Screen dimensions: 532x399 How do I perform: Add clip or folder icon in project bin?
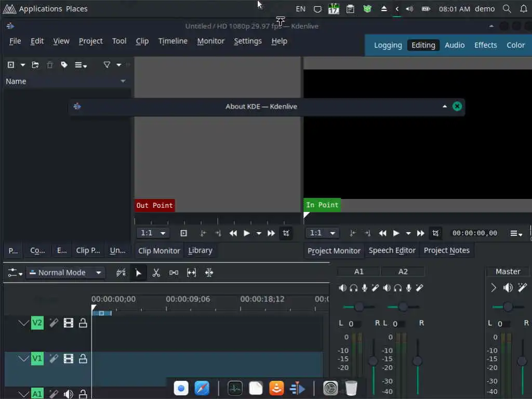coord(11,65)
